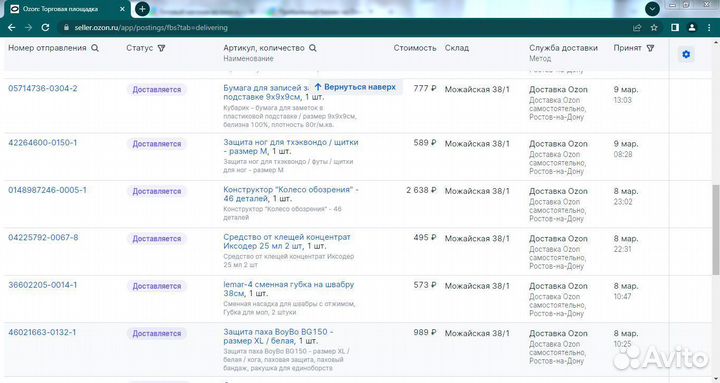Close the Ozon Торговая площадка tab
Viewport: 720px width, 383px height.
point(122,9)
